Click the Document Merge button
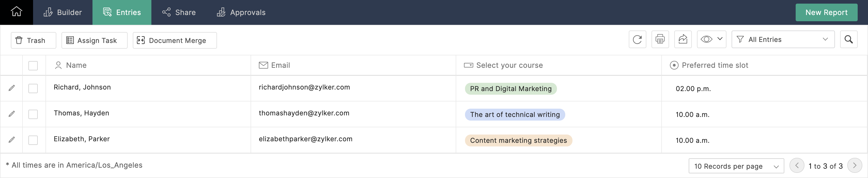 coord(175,41)
